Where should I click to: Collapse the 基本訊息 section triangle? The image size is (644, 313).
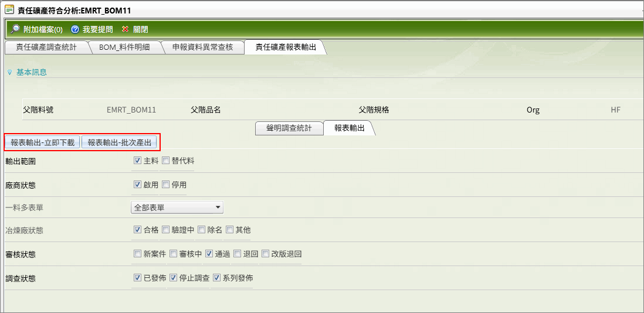9,73
